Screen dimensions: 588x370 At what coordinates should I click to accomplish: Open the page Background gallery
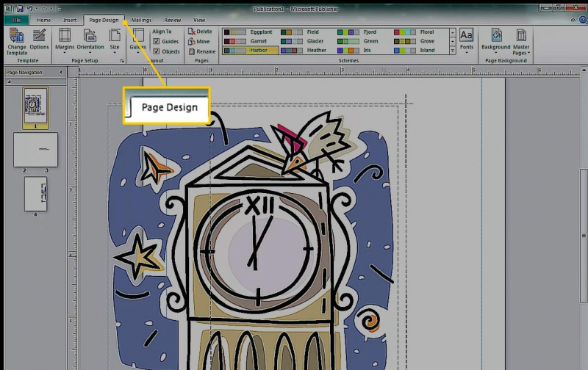(x=495, y=40)
